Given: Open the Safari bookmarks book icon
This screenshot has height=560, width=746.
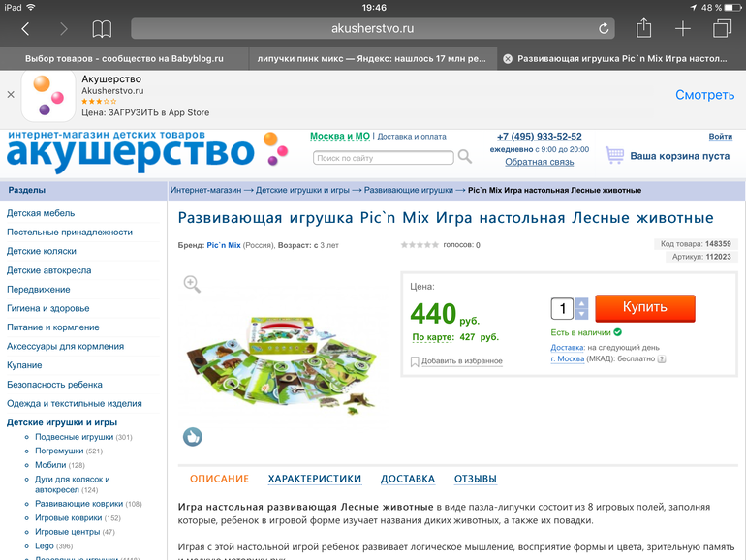Looking at the screenshot, I should coord(102,29).
